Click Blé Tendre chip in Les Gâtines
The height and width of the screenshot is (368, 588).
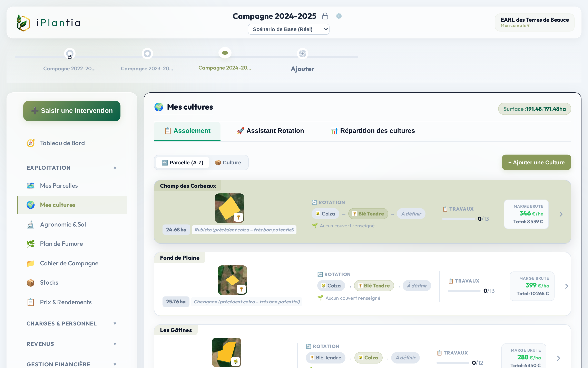coord(326,358)
